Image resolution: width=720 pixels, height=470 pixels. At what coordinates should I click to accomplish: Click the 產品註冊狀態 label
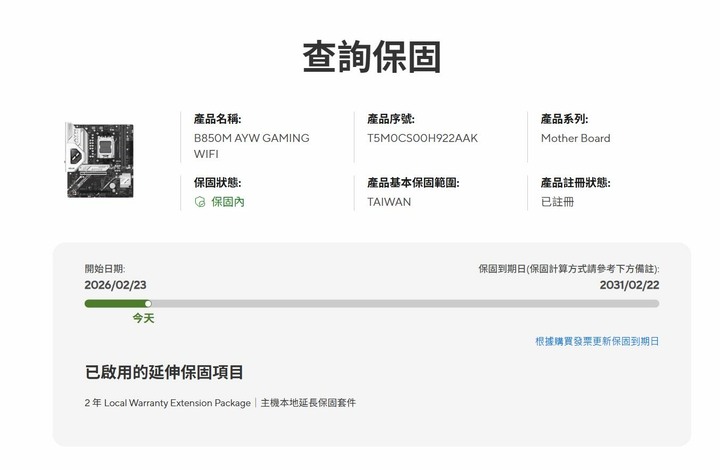tap(575, 183)
